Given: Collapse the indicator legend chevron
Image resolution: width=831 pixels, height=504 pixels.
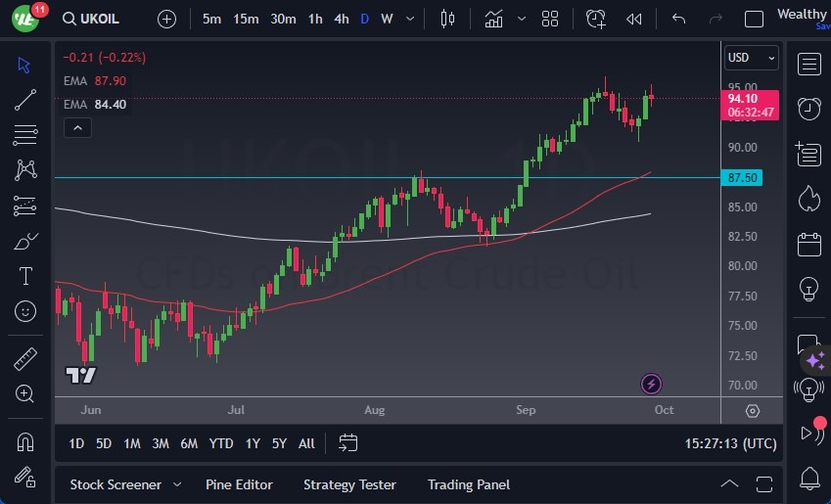Looking at the screenshot, I should (x=76, y=127).
